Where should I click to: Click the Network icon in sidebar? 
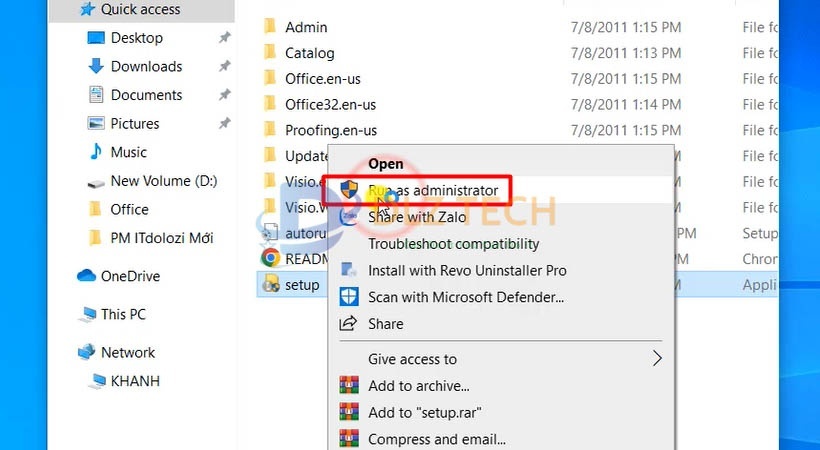point(86,352)
